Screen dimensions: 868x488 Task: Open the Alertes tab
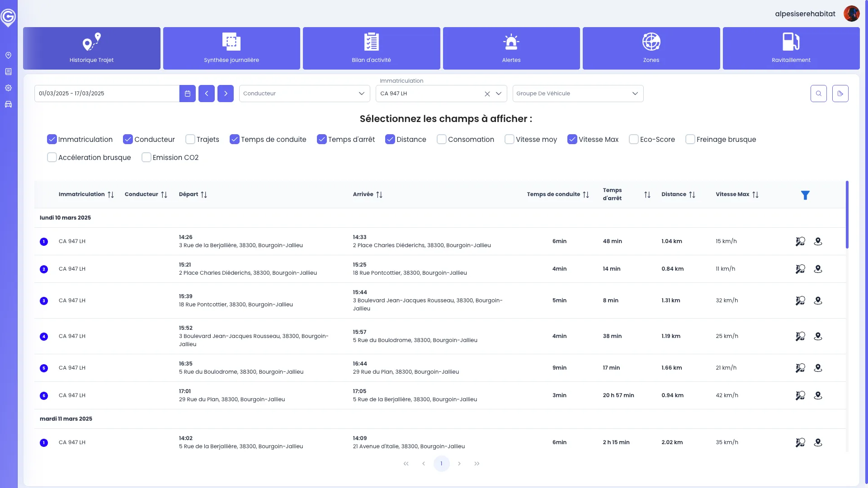[511, 48]
